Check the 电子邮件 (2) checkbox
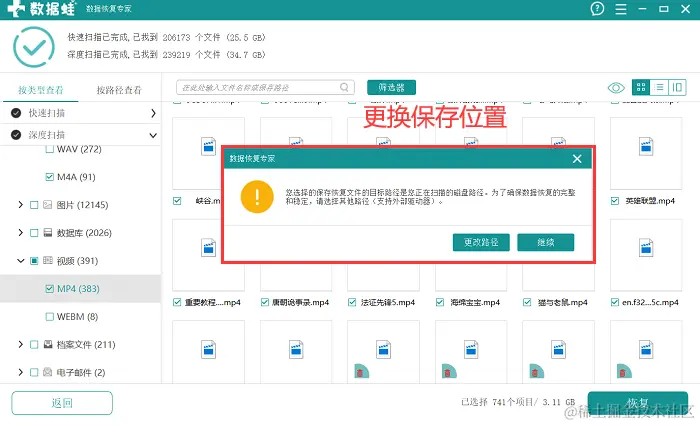 pyautogui.click(x=34, y=372)
